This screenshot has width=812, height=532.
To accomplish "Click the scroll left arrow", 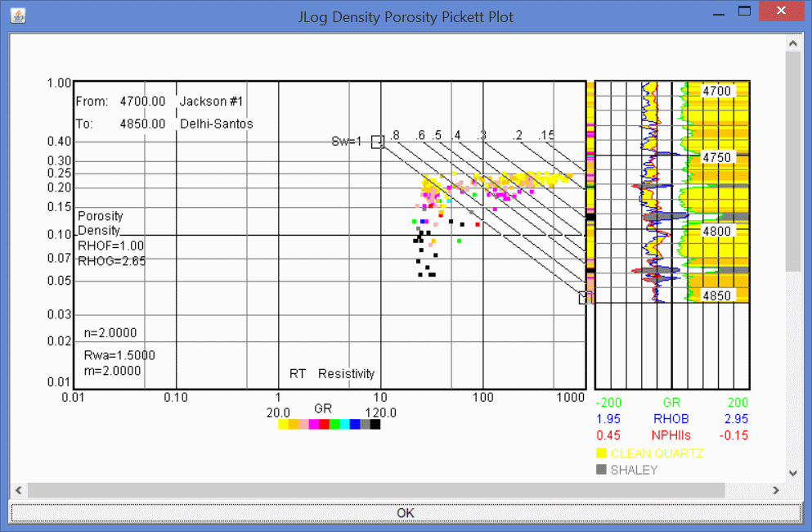I will click(19, 490).
